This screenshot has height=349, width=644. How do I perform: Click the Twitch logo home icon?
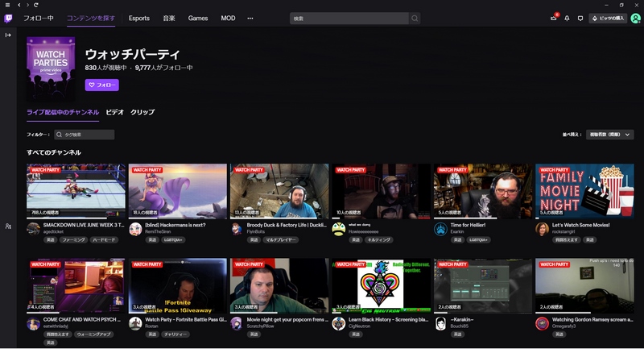(8, 19)
